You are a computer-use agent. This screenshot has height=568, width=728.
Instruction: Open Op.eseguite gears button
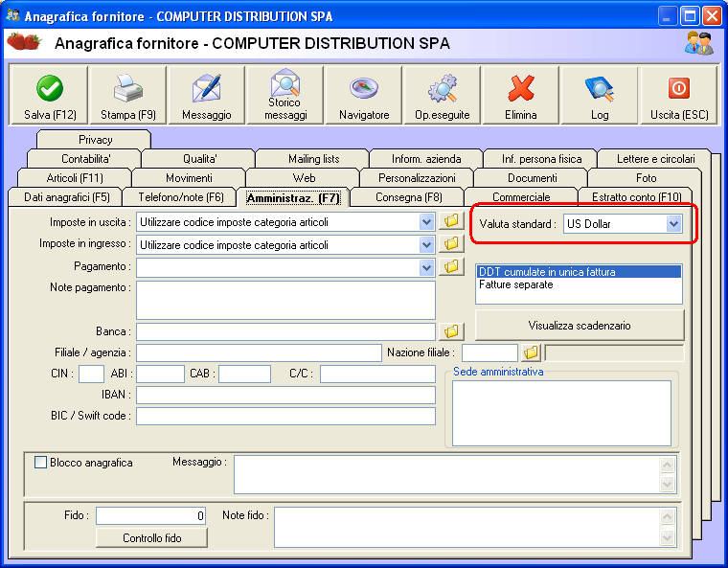443,95
